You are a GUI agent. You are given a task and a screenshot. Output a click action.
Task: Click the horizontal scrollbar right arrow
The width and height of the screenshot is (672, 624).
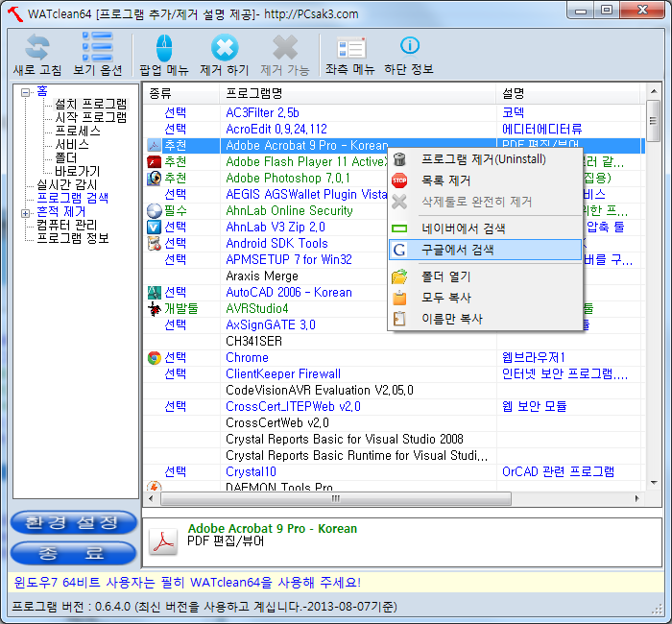pos(636,498)
